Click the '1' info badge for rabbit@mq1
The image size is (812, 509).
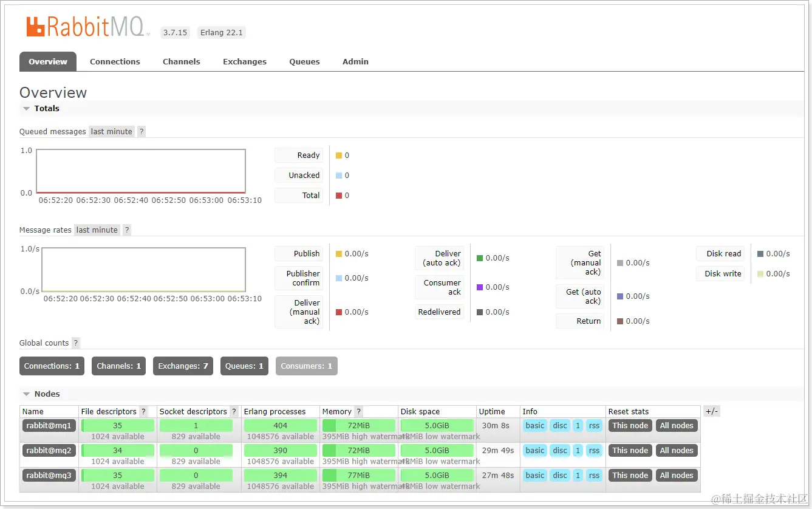578,425
